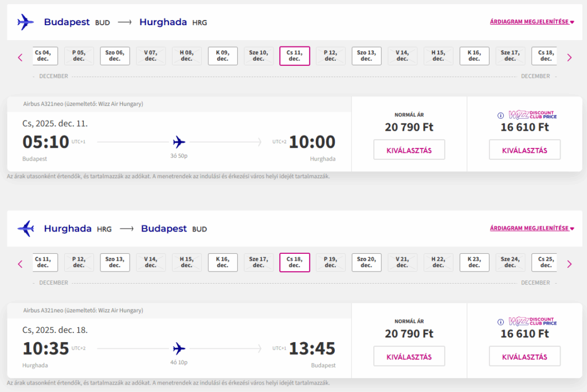This screenshot has width=587, height=392.
Task: Expand price chart for Budapest–Hurghada flight
Action: click(531, 22)
